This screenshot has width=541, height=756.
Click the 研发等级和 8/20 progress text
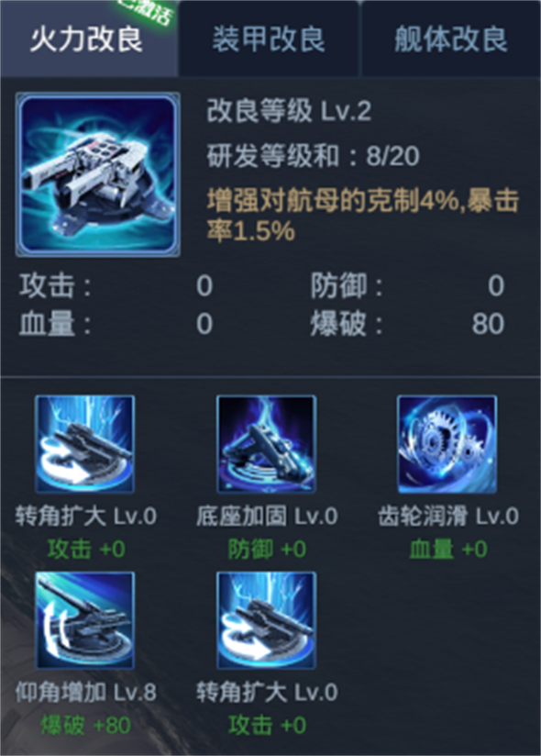tap(313, 156)
